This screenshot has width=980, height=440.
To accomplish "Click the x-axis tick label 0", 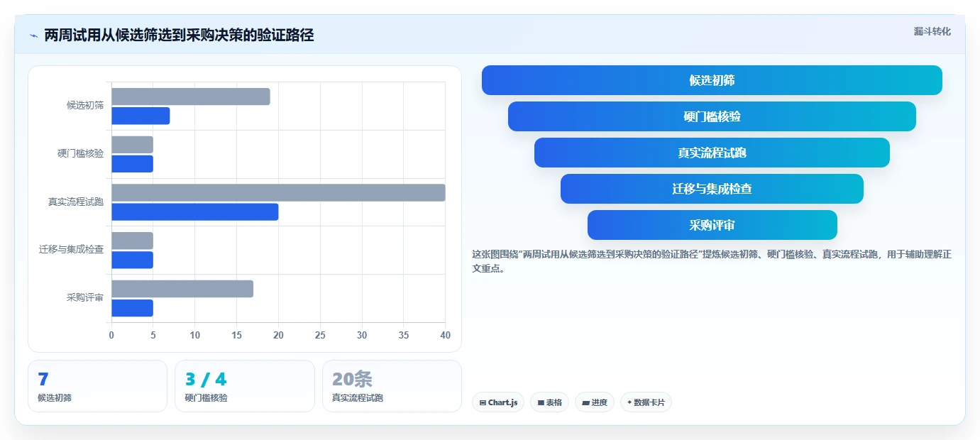I will (x=111, y=335).
